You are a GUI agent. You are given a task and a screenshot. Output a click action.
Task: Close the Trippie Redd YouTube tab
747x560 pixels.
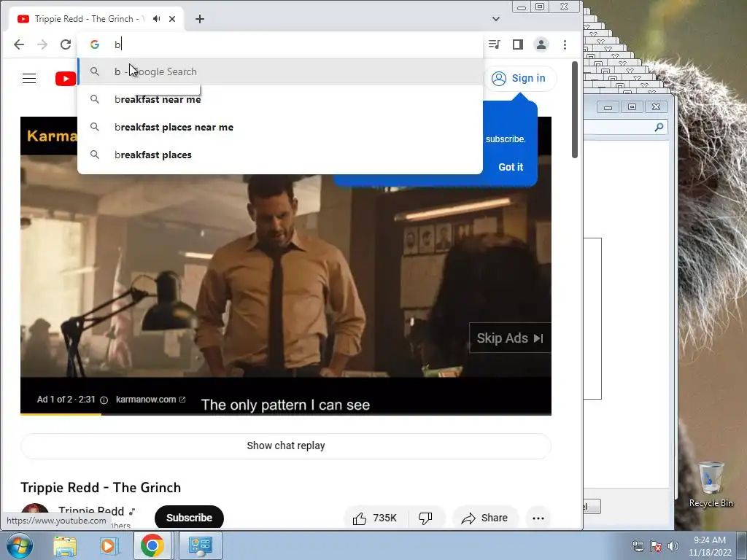click(172, 19)
